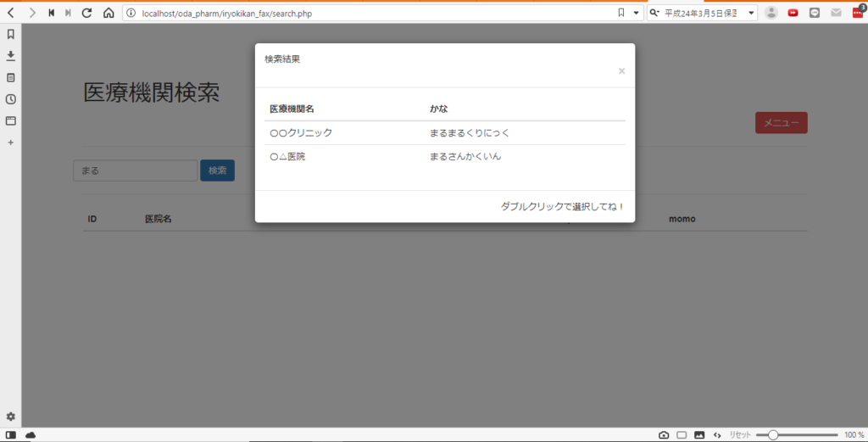Viewport: 868px width, 442px height.
Task: Open browser settings gear icon
Action: (x=11, y=417)
